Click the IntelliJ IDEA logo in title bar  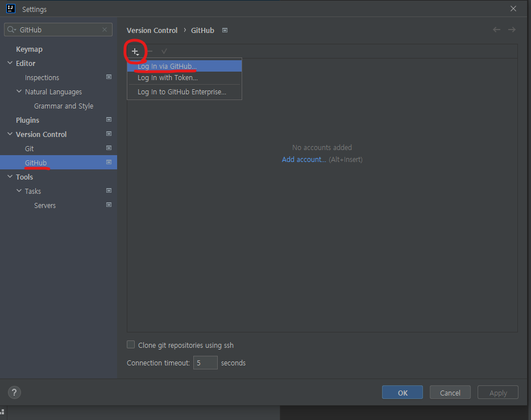click(x=11, y=9)
